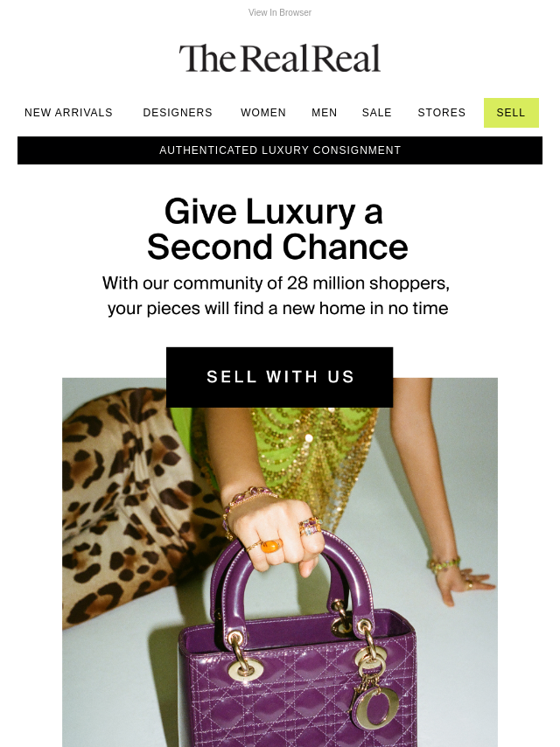Select the Men navigation link
Screen dimensions: 560x747
point(324,113)
